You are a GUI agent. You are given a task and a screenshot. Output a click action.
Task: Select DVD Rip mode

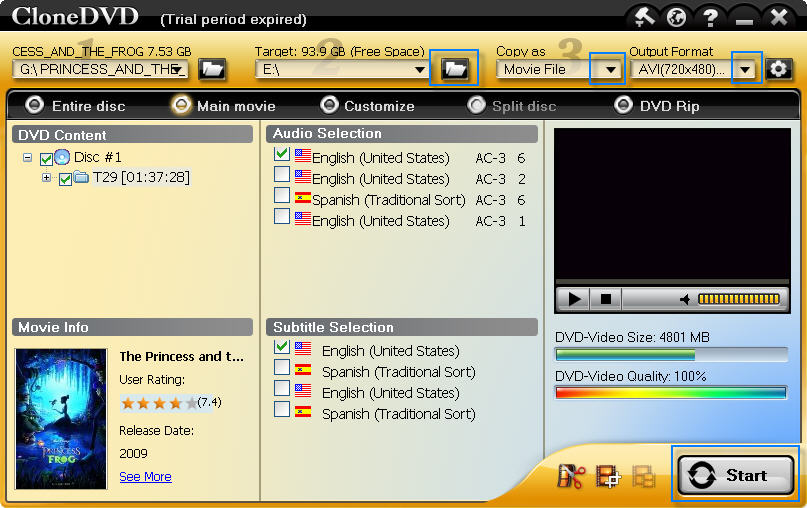[x=657, y=106]
